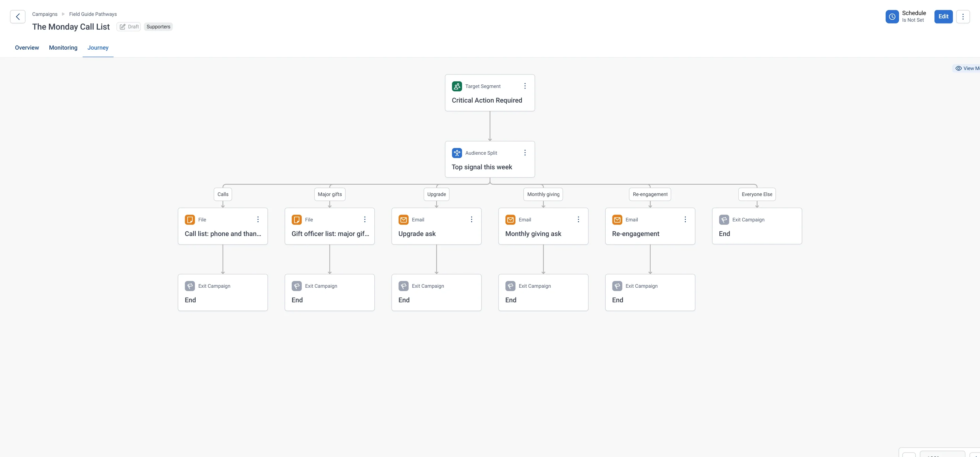Click the Draft status badge
The height and width of the screenshot is (457, 980).
click(x=129, y=27)
